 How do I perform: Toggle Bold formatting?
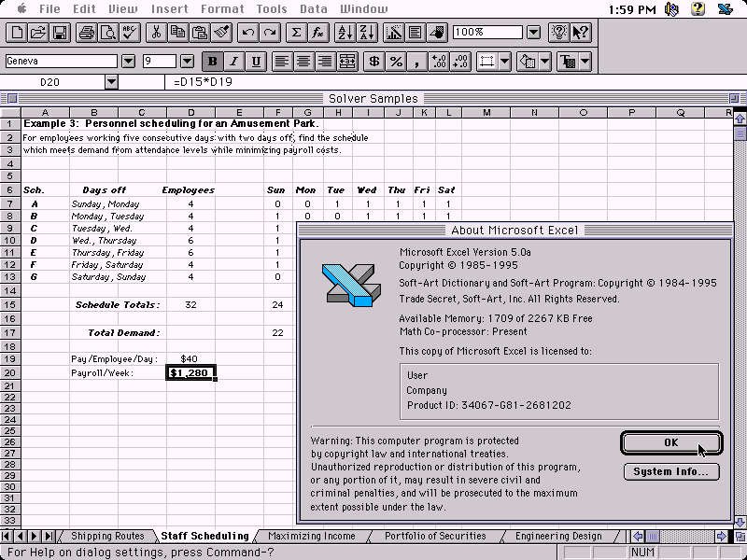213,62
